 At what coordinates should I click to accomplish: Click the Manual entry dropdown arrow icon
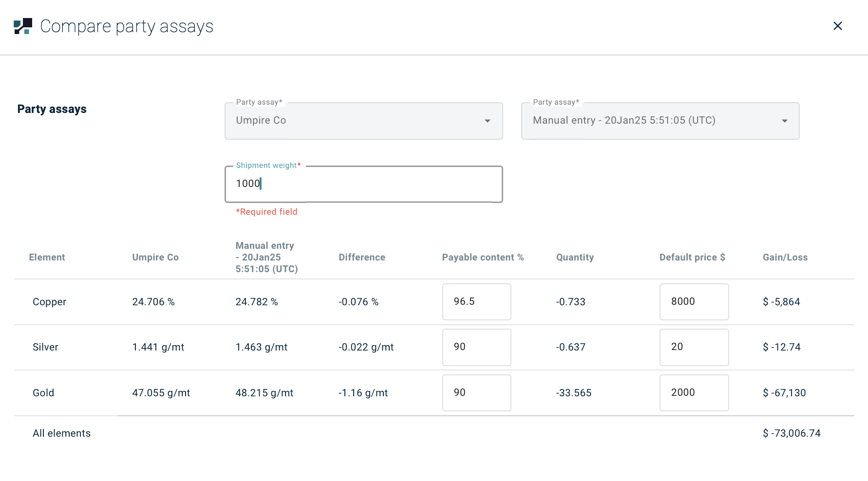[784, 121]
